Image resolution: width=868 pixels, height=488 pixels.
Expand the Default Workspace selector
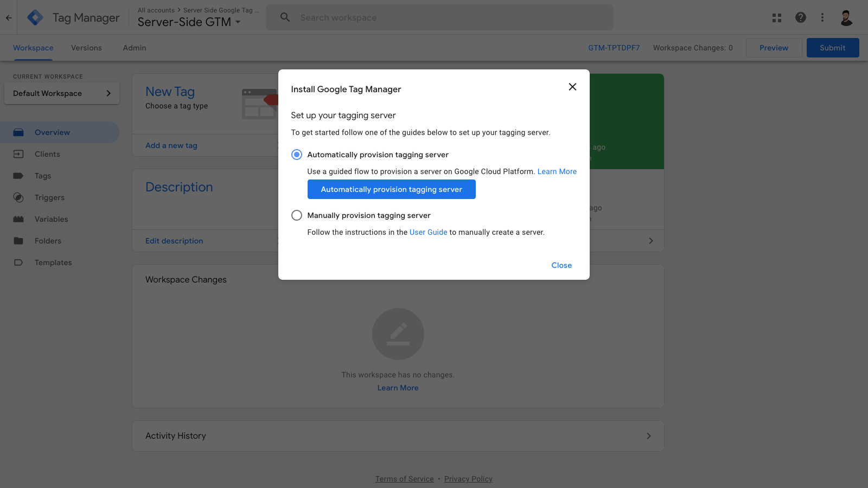62,93
